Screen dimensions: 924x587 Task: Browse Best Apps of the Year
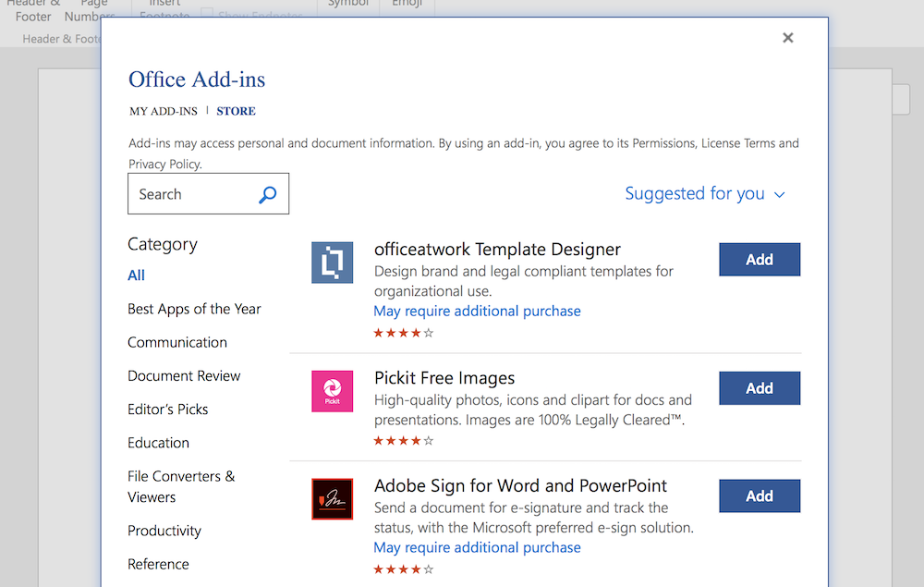194,309
